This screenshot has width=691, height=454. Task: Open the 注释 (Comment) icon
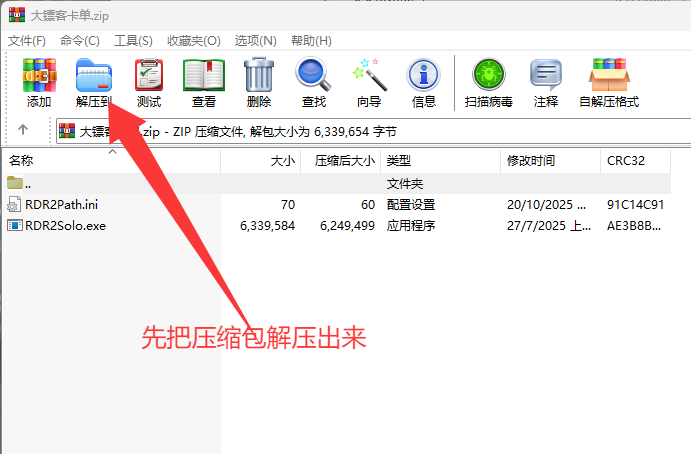[x=546, y=76]
